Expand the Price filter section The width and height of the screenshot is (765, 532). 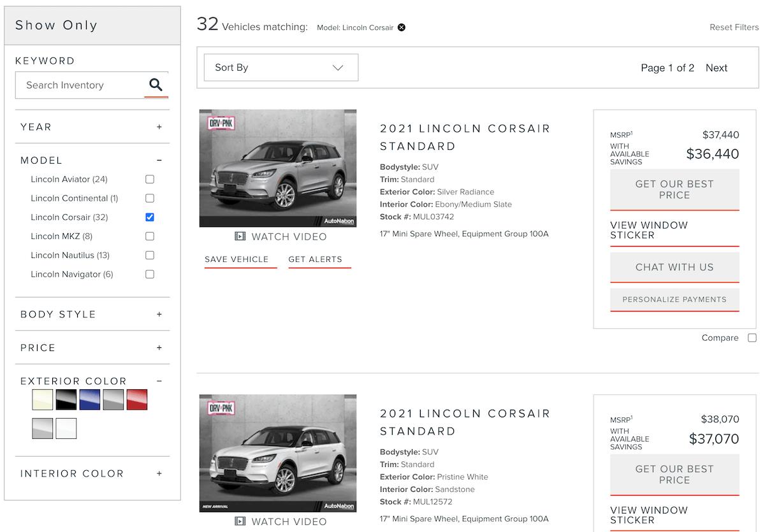[159, 348]
